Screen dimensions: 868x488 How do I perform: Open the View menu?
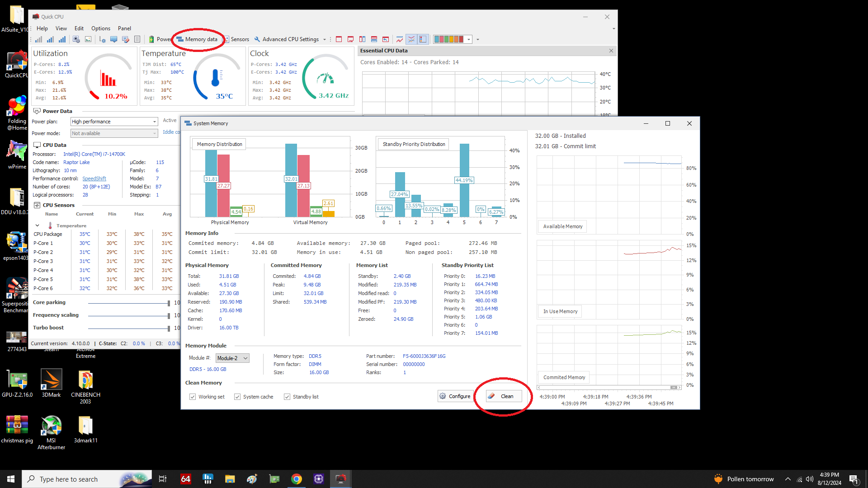click(61, 28)
